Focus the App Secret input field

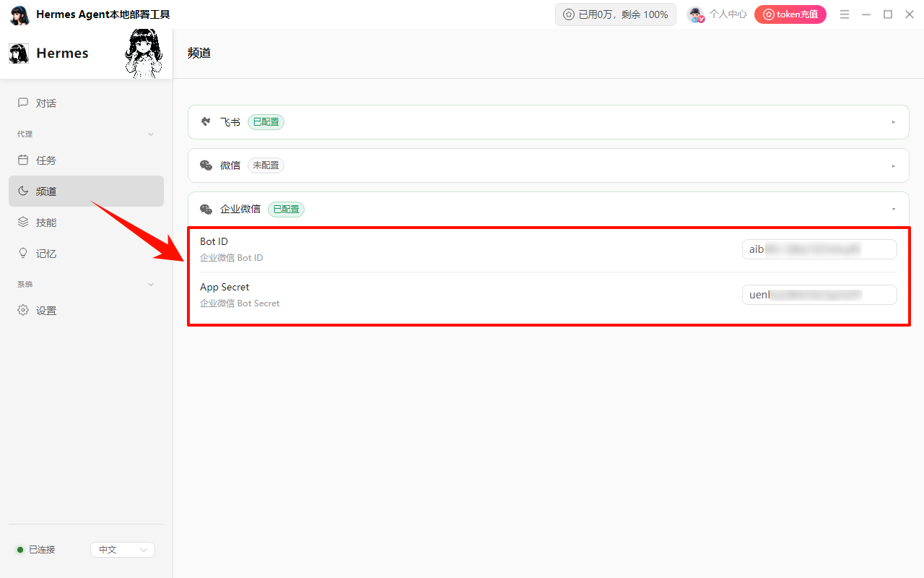(819, 295)
